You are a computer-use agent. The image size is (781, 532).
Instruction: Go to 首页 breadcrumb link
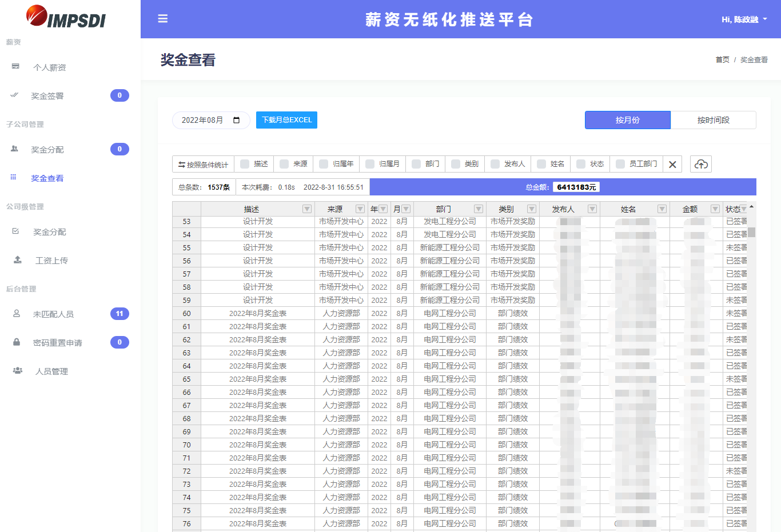click(x=723, y=59)
